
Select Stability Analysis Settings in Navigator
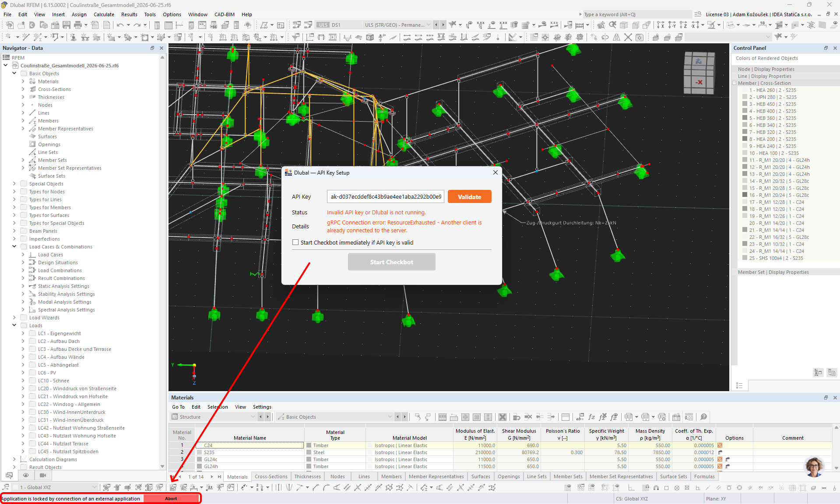66,294
